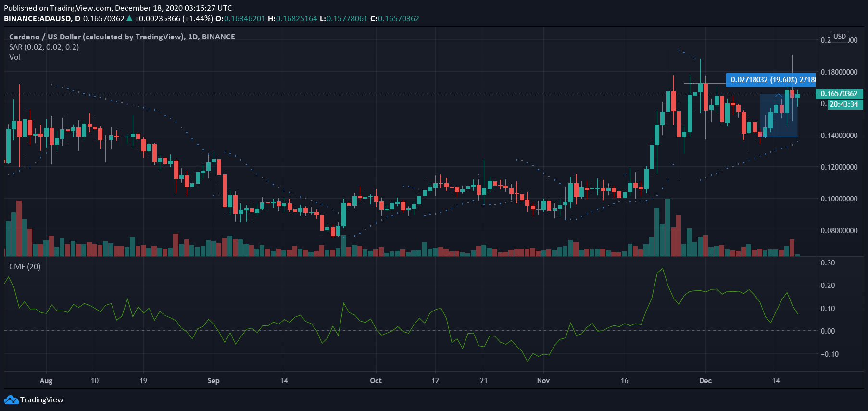Click the Sep label on time axis
This screenshot has height=411, width=868.
[214, 381]
